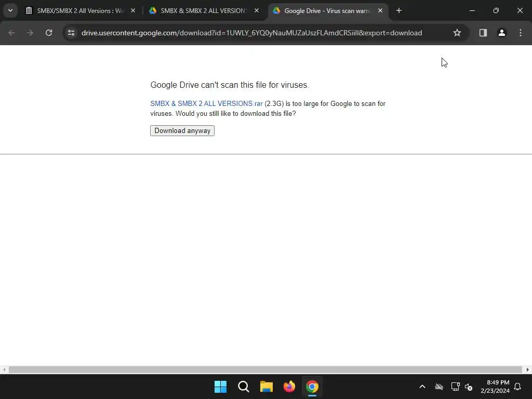Open notifications bell icon

[517, 387]
